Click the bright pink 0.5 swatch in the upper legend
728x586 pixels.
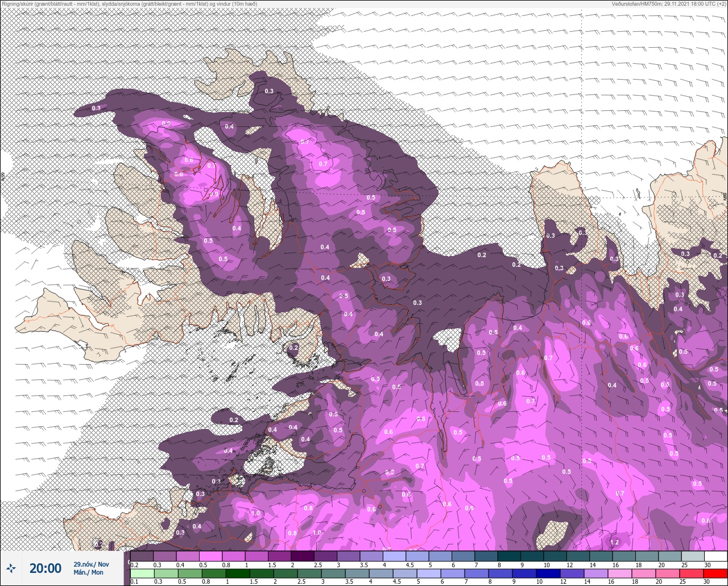pyautogui.click(x=210, y=556)
